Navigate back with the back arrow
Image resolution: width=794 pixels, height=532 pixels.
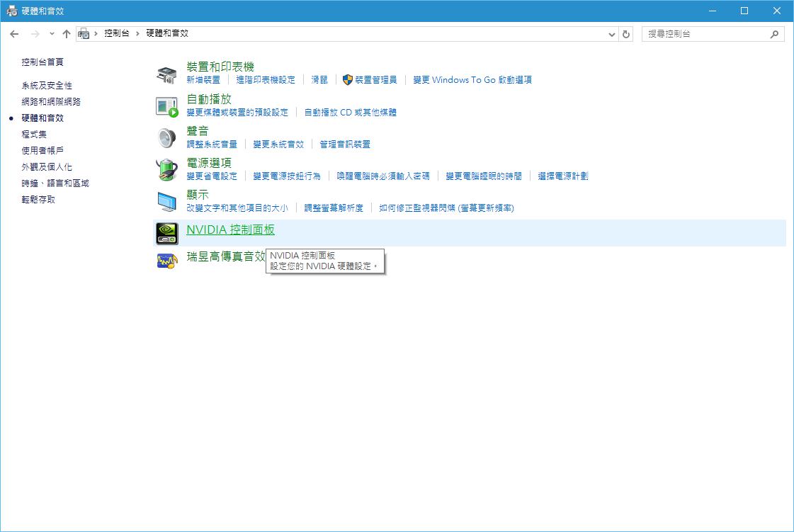click(14, 34)
